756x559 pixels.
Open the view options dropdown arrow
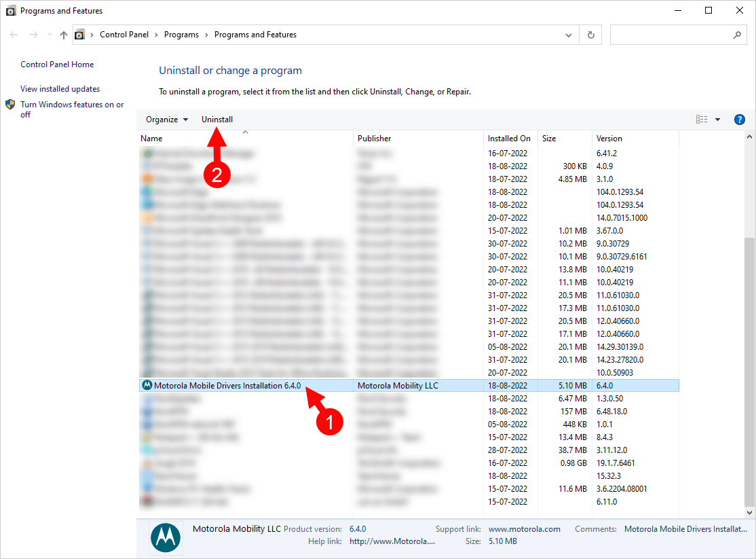click(x=717, y=119)
